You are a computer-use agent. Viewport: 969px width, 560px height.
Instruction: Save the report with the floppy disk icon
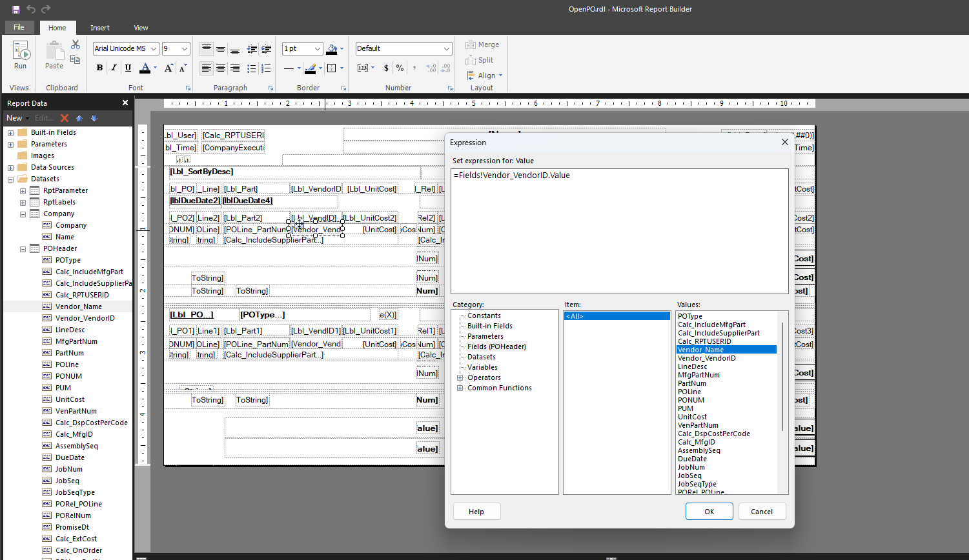point(16,9)
